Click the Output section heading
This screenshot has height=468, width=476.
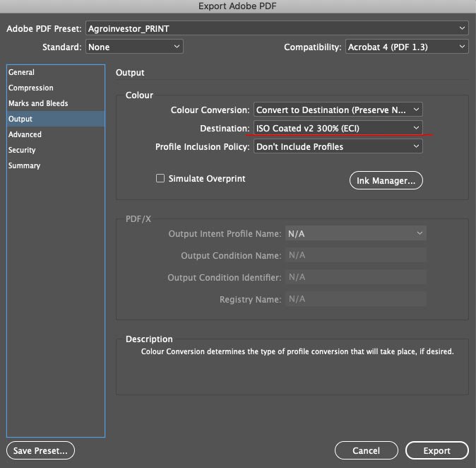(130, 73)
